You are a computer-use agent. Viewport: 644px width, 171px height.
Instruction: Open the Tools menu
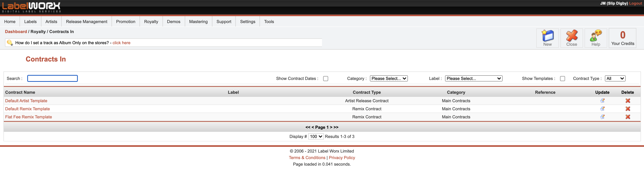pos(269,22)
